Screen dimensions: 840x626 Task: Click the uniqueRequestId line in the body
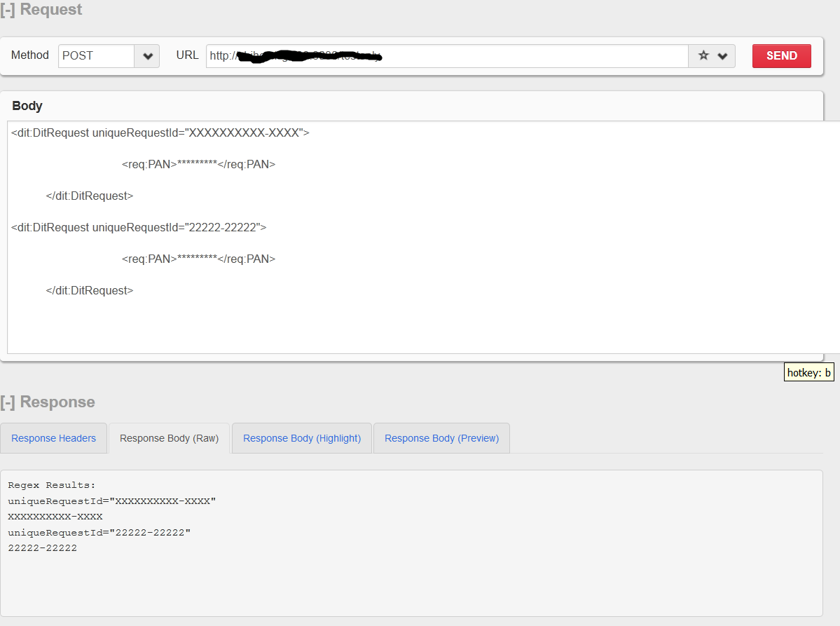click(160, 132)
